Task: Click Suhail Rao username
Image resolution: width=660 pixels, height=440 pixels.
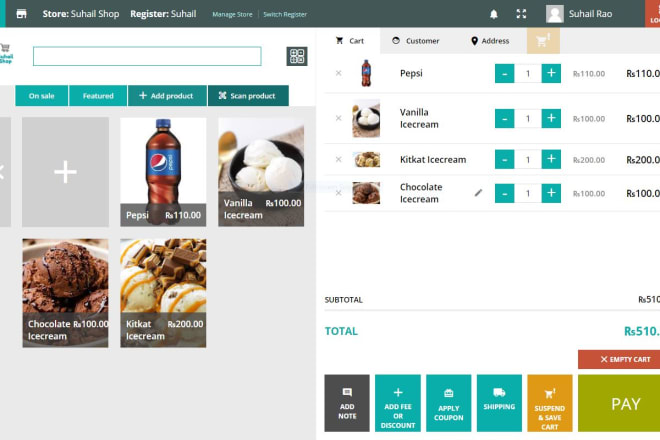Action: click(x=590, y=14)
